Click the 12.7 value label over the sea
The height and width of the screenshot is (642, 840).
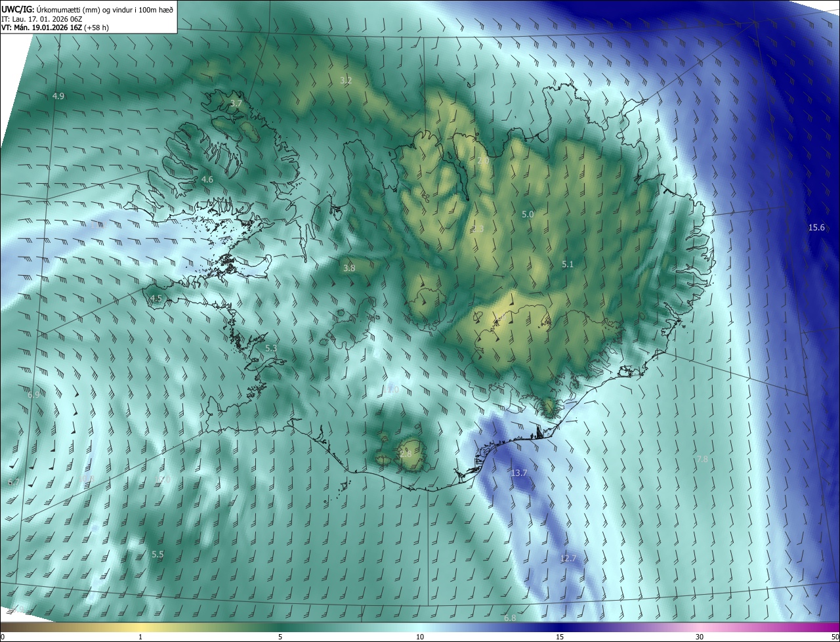tap(568, 558)
